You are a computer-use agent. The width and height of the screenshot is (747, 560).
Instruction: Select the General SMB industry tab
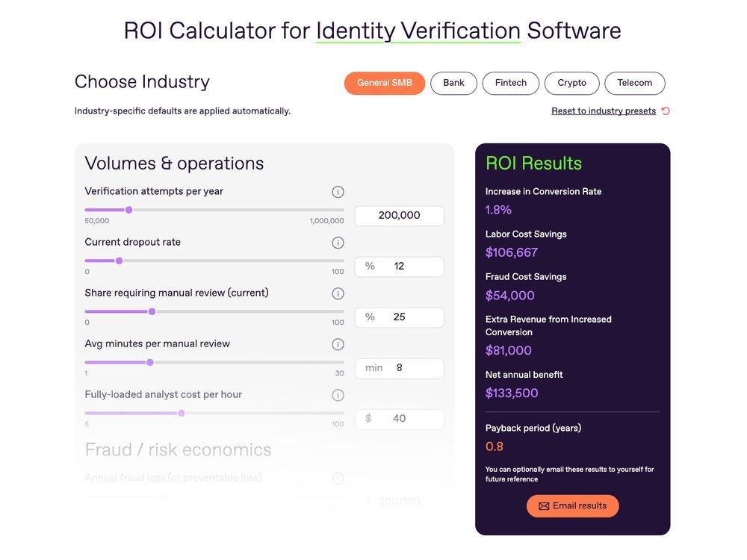[x=384, y=83]
